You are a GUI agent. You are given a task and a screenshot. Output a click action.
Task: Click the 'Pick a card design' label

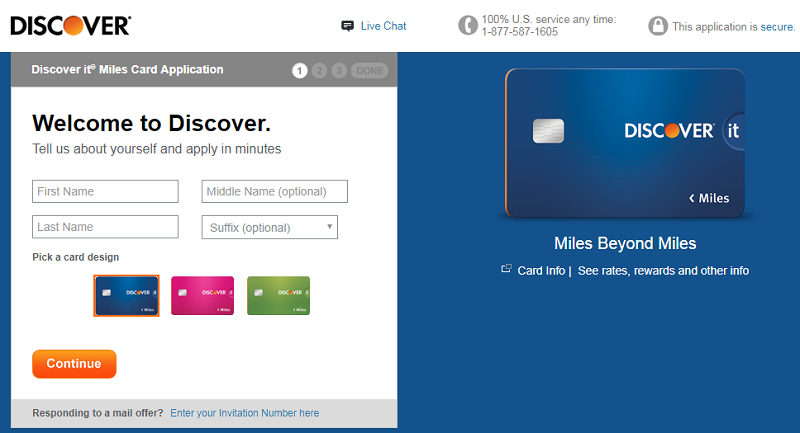pos(76,257)
